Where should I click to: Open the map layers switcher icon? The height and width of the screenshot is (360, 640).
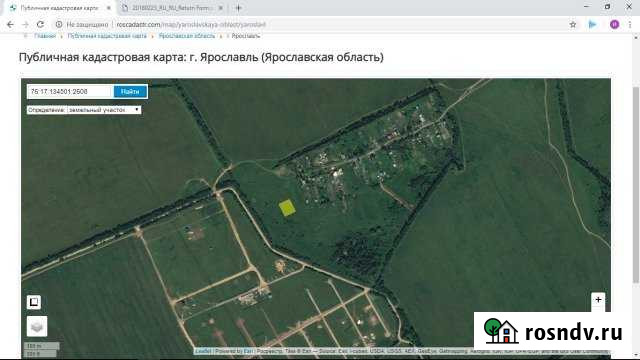click(x=37, y=326)
